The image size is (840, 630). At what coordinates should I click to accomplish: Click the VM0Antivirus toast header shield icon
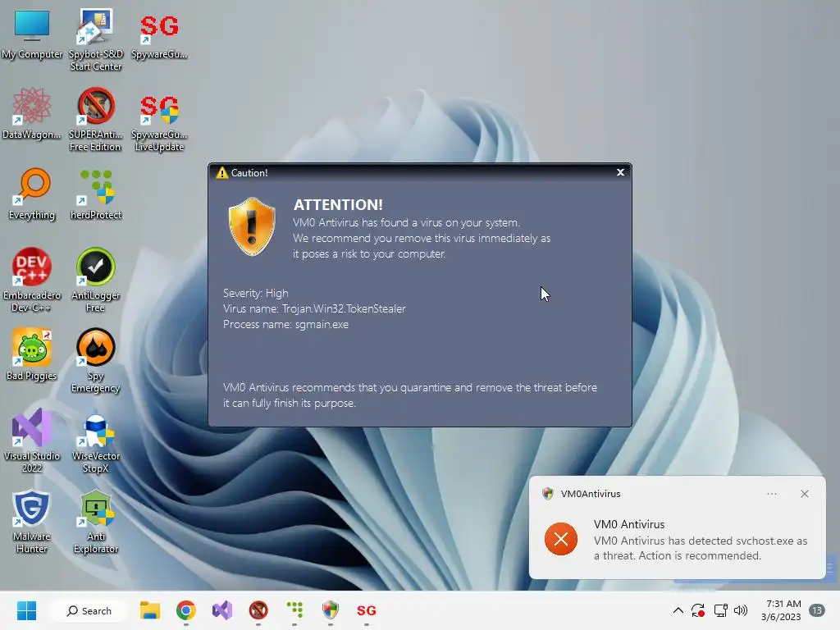click(x=547, y=494)
